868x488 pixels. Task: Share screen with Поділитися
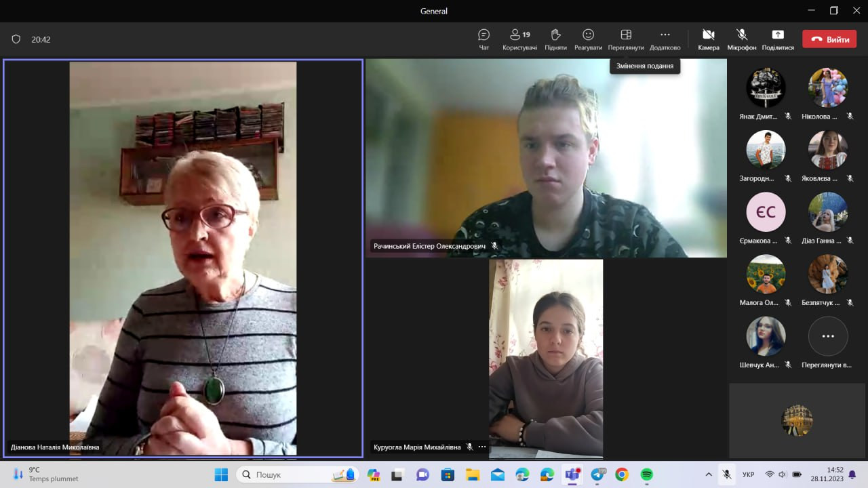click(778, 39)
